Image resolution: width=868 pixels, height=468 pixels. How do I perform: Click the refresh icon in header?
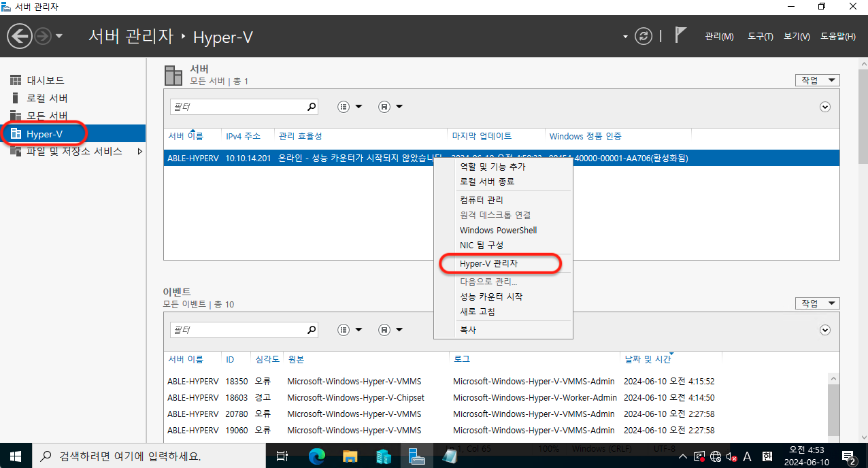643,36
